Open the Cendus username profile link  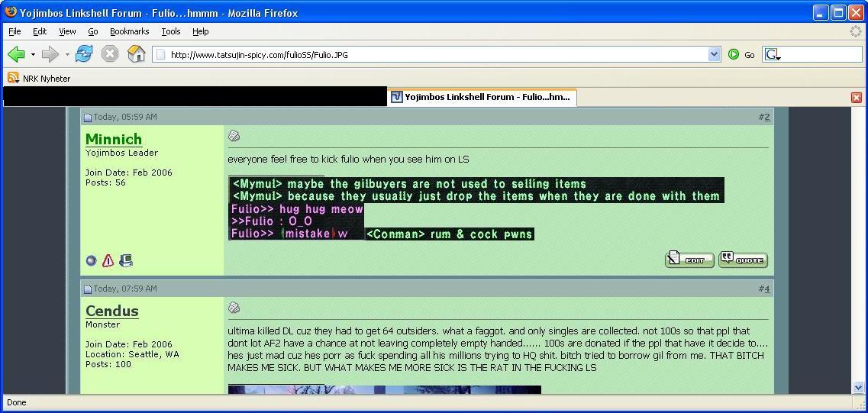[111, 311]
